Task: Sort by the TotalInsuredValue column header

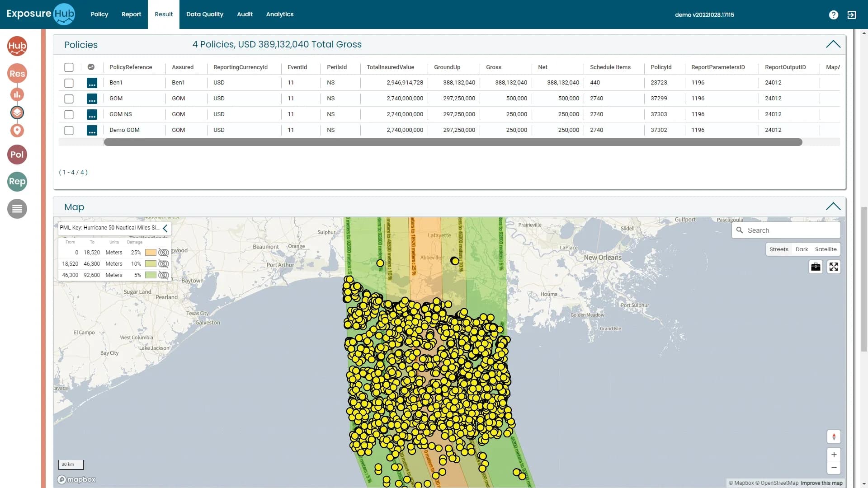Action: click(390, 67)
